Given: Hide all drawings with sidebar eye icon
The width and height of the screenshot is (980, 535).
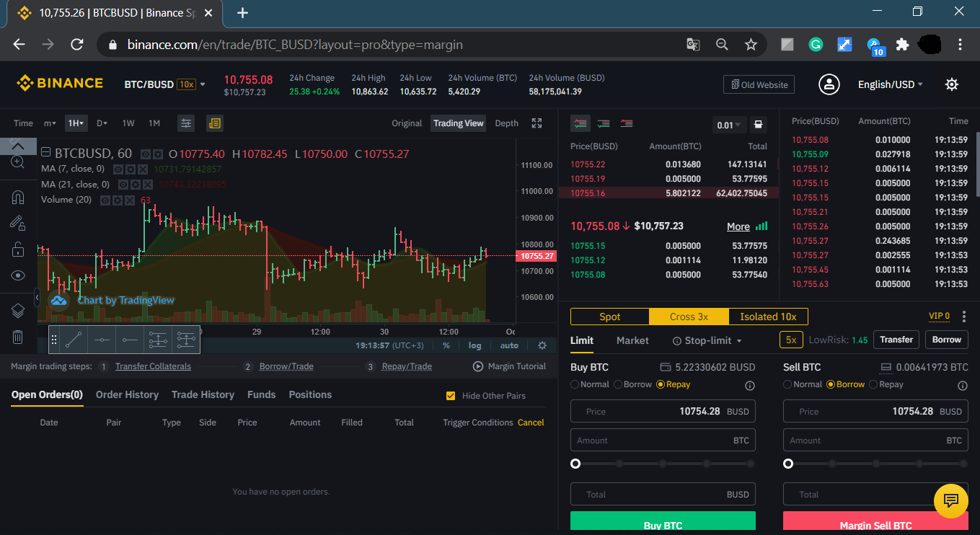Looking at the screenshot, I should pos(18,275).
